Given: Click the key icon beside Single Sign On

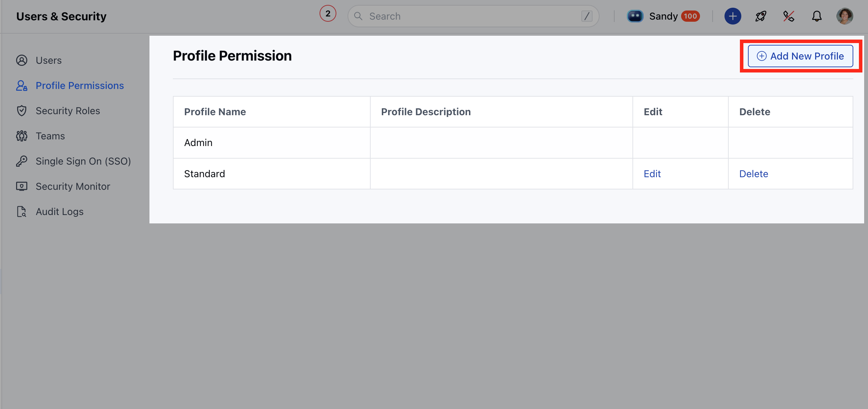Looking at the screenshot, I should click(22, 161).
